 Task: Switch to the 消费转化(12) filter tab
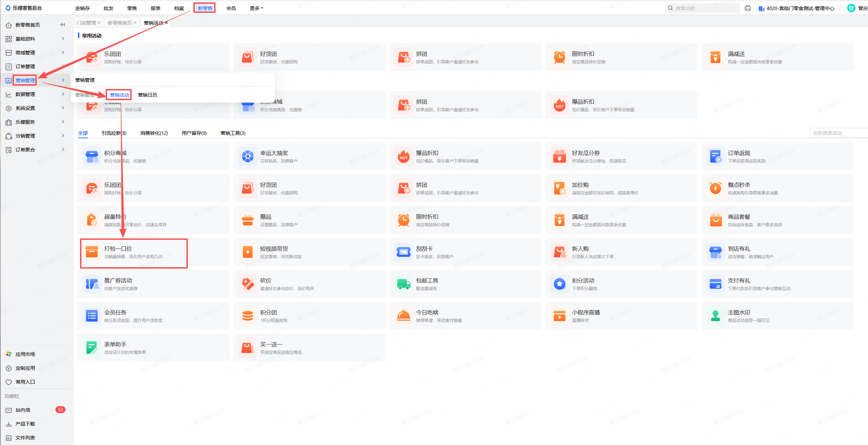point(154,133)
